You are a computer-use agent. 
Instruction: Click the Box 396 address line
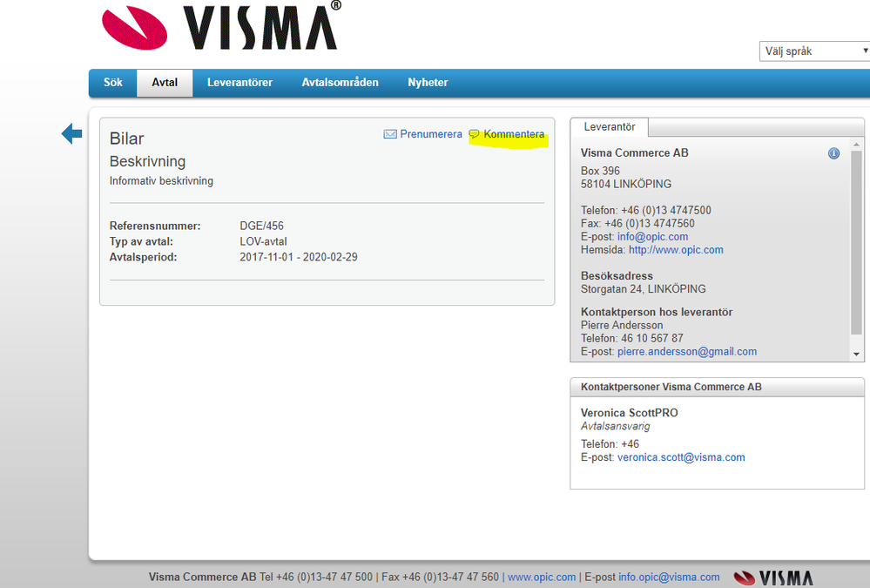[600, 171]
